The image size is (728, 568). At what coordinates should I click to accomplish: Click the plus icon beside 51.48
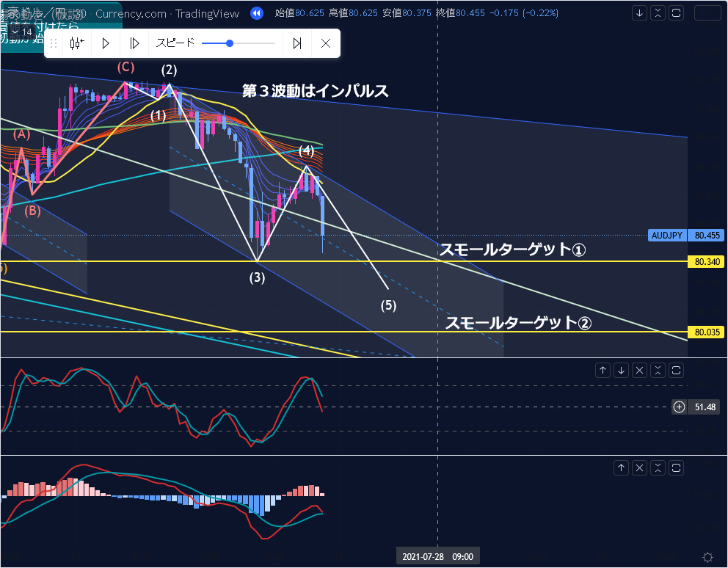tap(679, 407)
